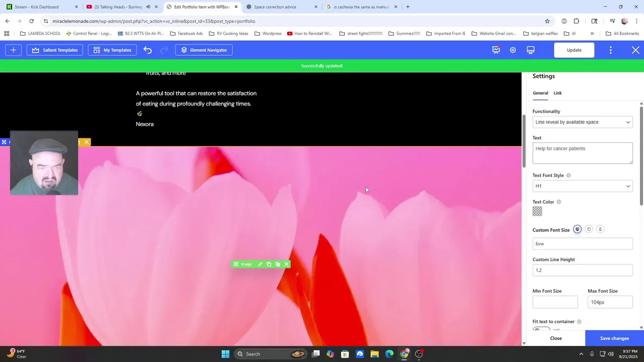This screenshot has height=362, width=644.
Task: Switch to the General settings tab
Action: [540, 93]
